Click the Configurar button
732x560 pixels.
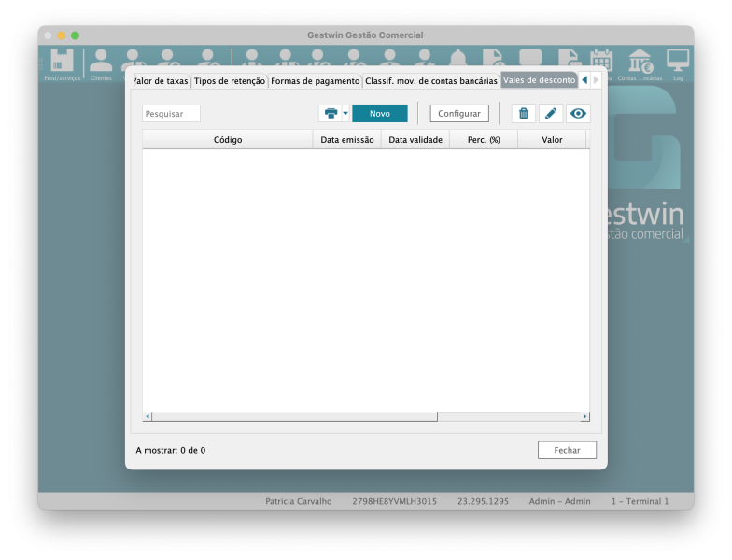point(459,114)
